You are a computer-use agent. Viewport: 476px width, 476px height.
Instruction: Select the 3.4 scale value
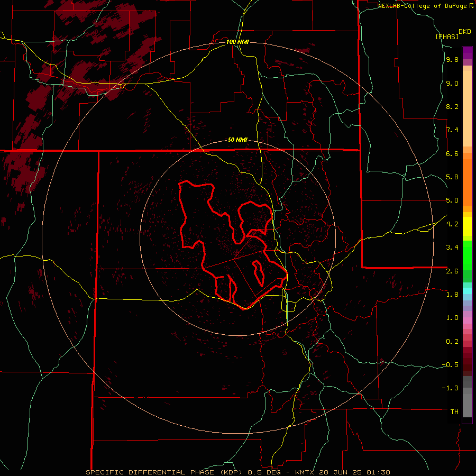click(x=452, y=248)
